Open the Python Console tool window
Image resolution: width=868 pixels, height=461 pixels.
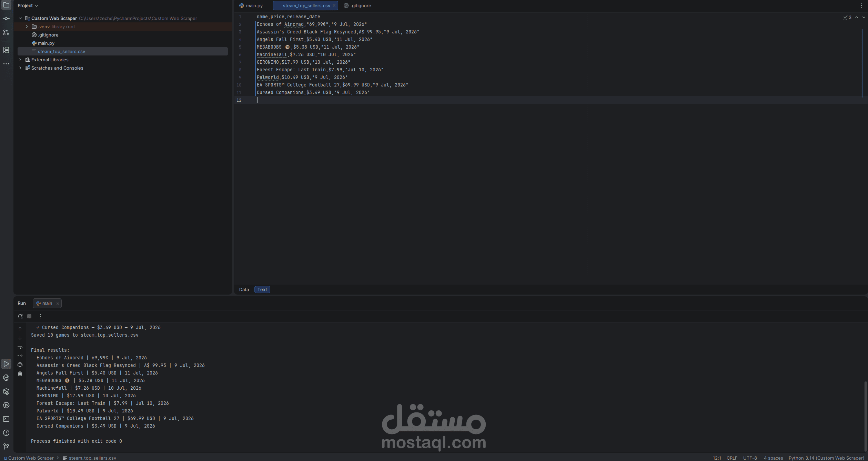(6, 378)
